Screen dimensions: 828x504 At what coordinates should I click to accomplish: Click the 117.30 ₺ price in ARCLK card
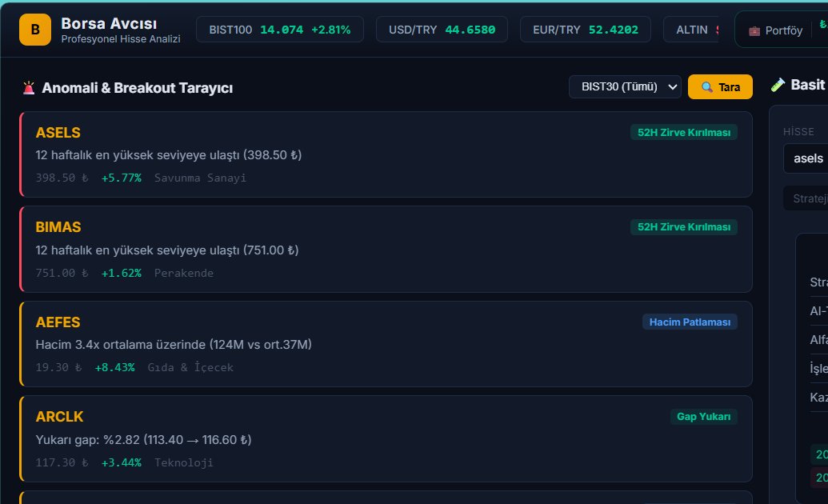62,462
